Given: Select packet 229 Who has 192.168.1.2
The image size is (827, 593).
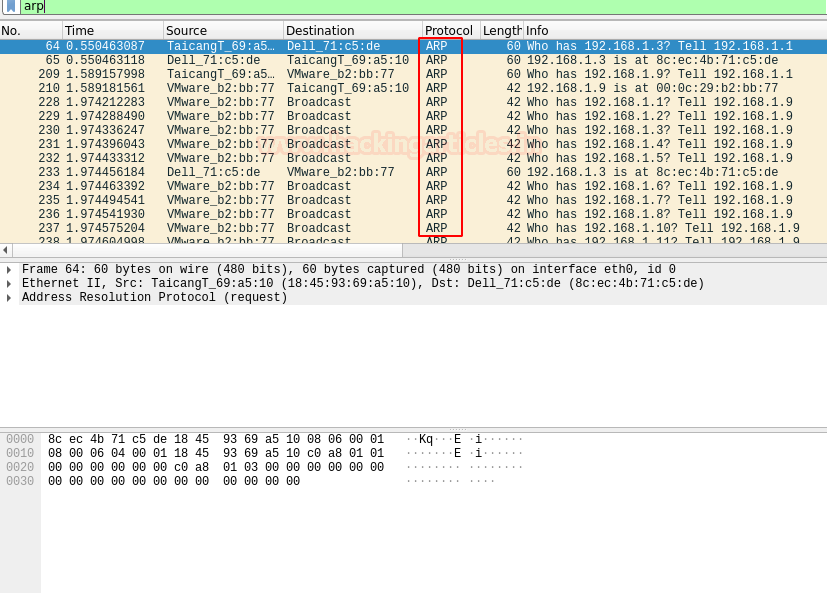Looking at the screenshot, I should pos(414,116).
